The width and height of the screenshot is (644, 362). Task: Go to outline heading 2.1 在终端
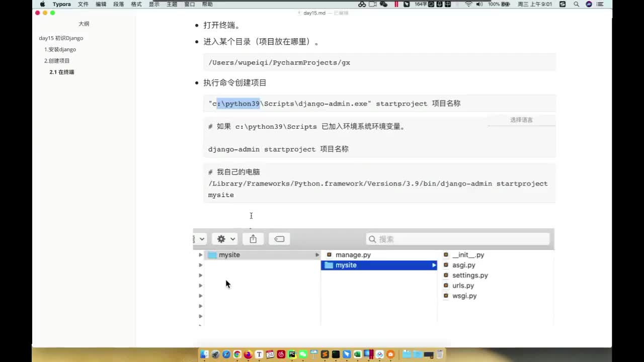(x=62, y=72)
